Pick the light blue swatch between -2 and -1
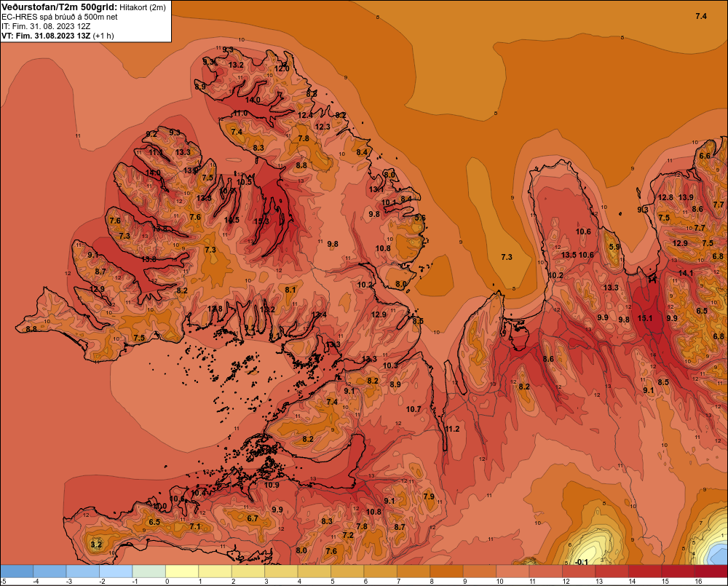The width and height of the screenshot is (728, 586). 116,571
